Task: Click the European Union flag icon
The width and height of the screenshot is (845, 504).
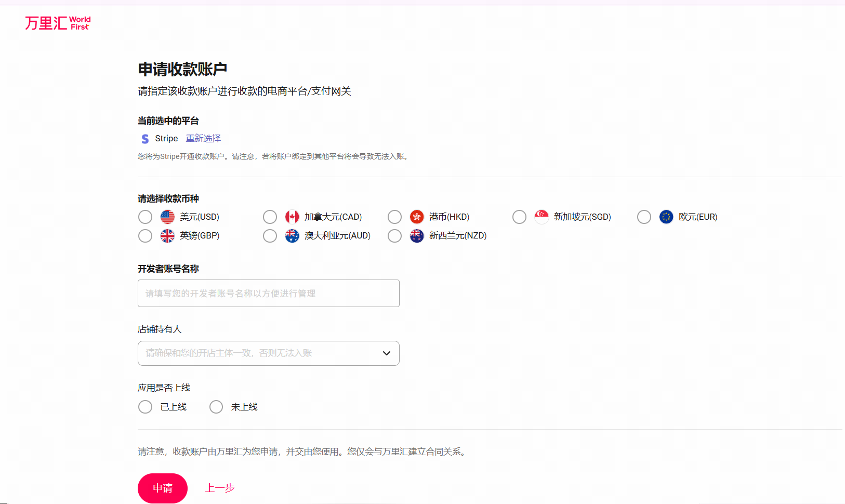Action: (x=666, y=217)
